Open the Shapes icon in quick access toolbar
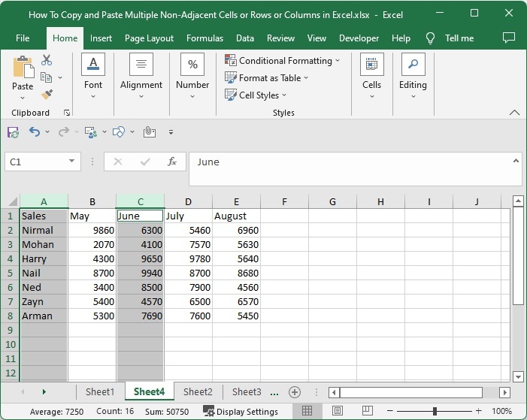 point(118,132)
